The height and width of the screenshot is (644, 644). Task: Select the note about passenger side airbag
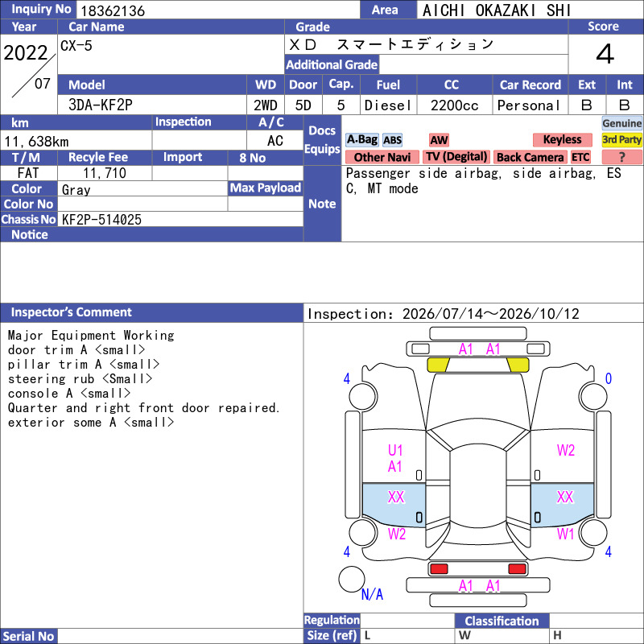[484, 180]
